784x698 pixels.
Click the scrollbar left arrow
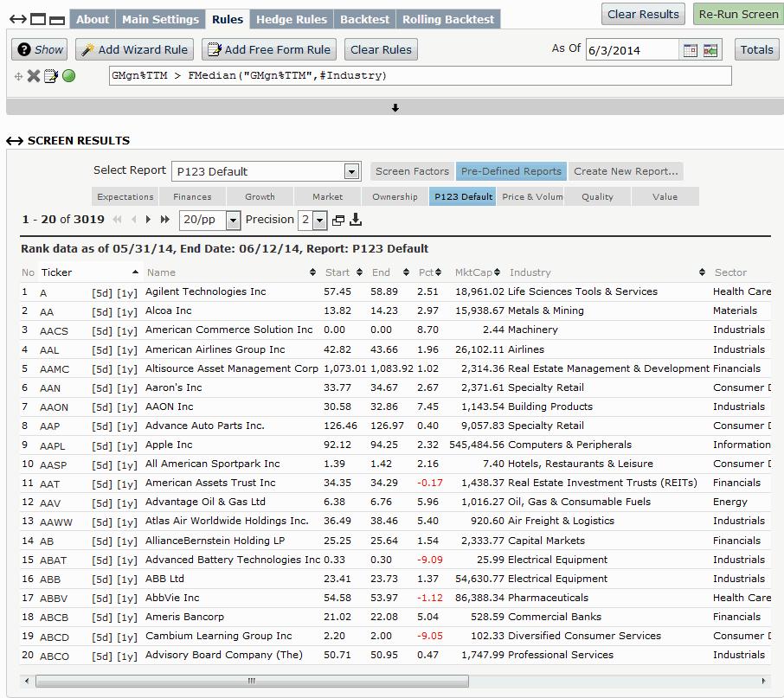point(27,681)
